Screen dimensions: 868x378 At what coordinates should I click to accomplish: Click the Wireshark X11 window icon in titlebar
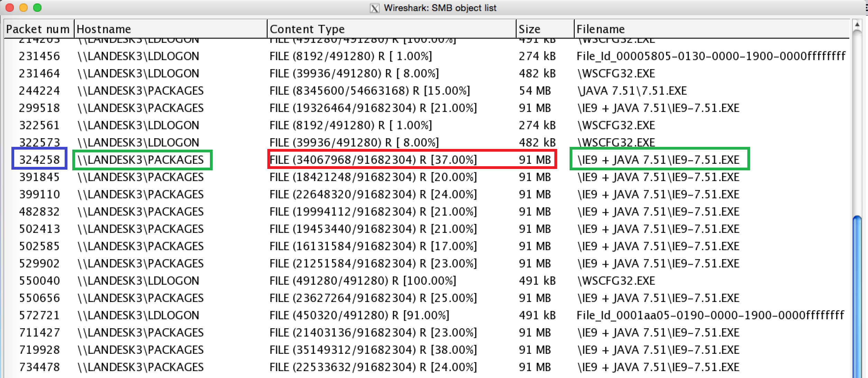tap(375, 8)
